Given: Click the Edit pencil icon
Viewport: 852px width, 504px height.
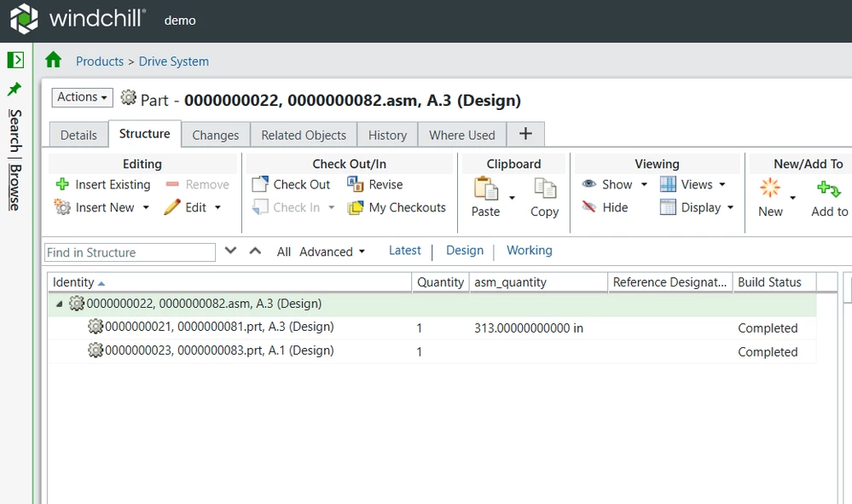Looking at the screenshot, I should pos(171,207).
